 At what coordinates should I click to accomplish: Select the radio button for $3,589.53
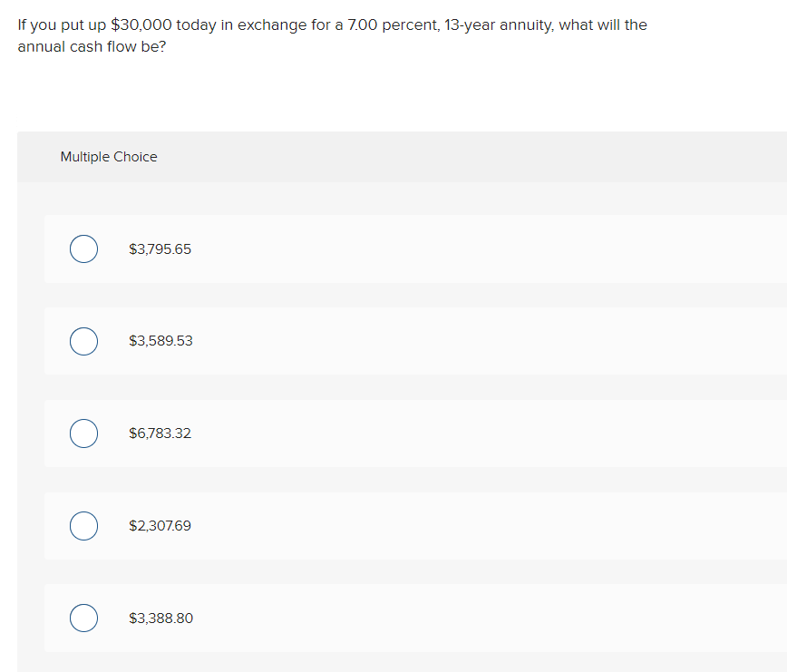click(83, 341)
